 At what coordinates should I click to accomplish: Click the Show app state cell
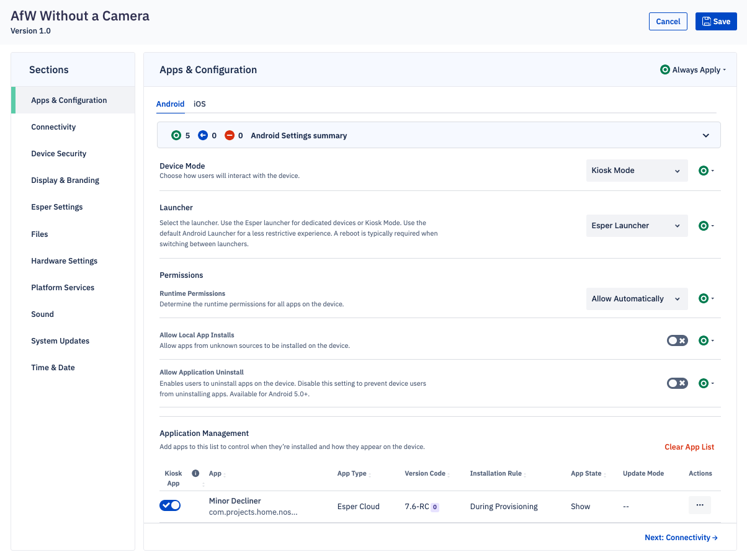click(581, 507)
